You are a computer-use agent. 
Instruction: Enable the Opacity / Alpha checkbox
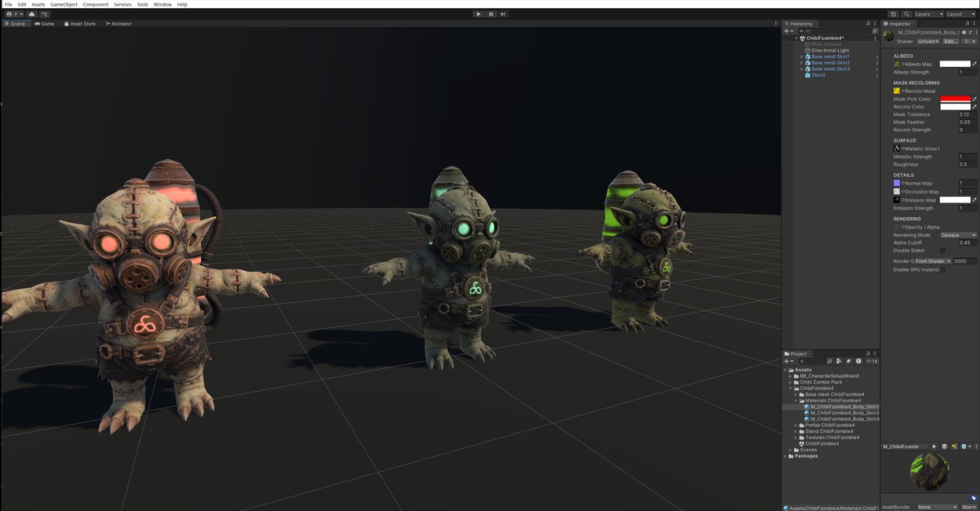898,227
